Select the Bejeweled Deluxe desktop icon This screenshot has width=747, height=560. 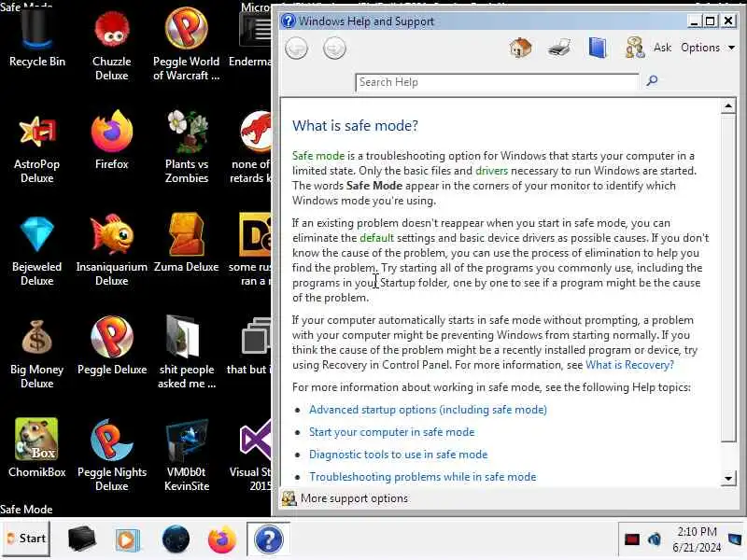(36, 250)
